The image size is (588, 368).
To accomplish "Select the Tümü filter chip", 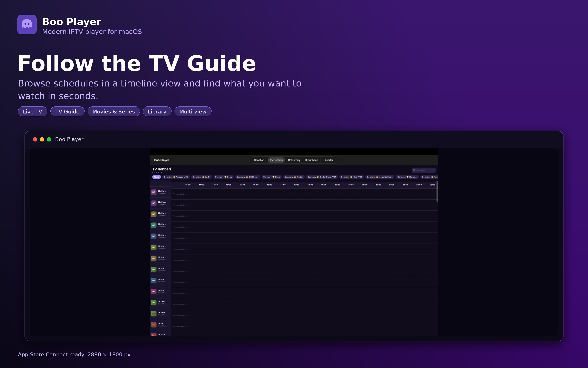I will 156,177.
